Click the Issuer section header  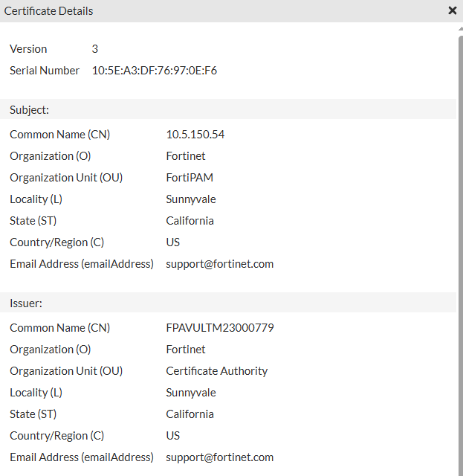pos(27,303)
